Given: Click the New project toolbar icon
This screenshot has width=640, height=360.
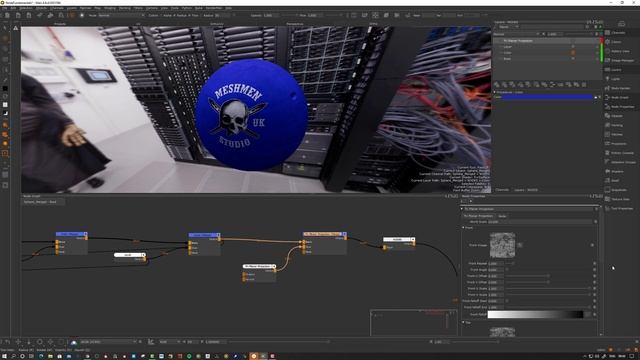Looking at the screenshot, I should pyautogui.click(x=7, y=16).
